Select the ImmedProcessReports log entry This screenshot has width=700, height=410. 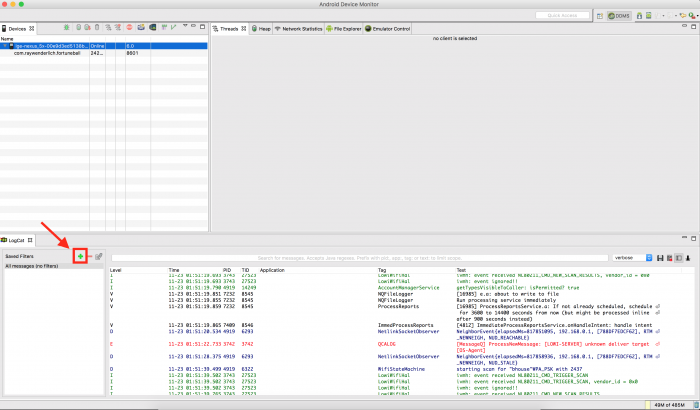pos(402,326)
